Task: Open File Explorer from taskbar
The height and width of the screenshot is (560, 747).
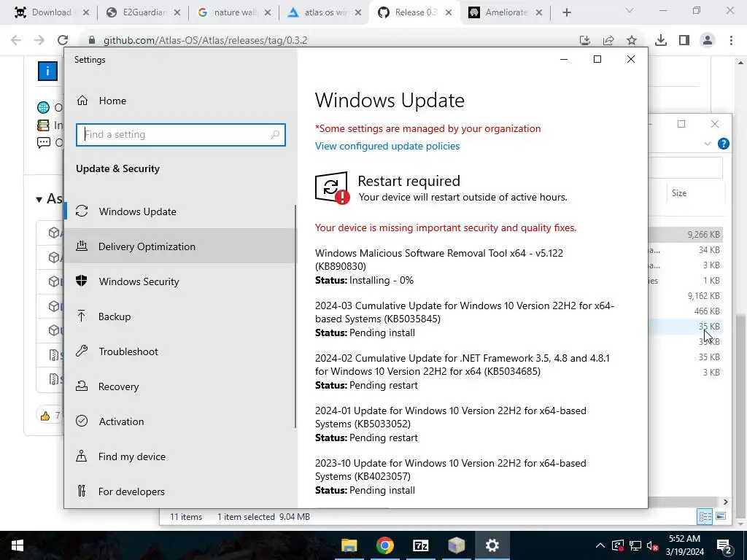Action: click(x=349, y=545)
